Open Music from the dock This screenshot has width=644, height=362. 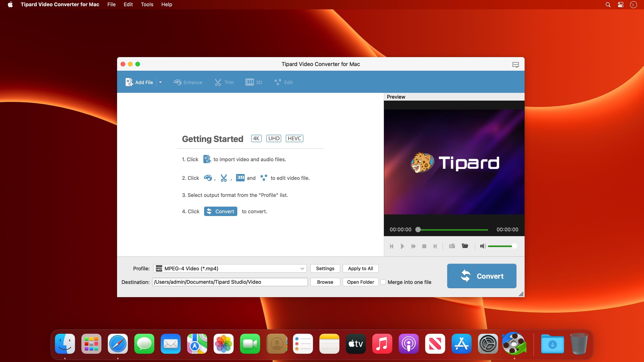tap(382, 344)
